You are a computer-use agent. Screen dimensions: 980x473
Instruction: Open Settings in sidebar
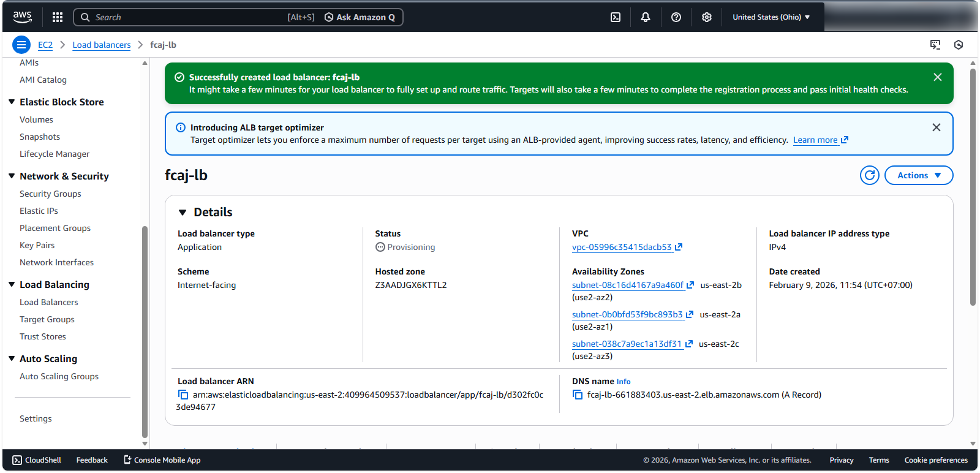click(x=36, y=418)
